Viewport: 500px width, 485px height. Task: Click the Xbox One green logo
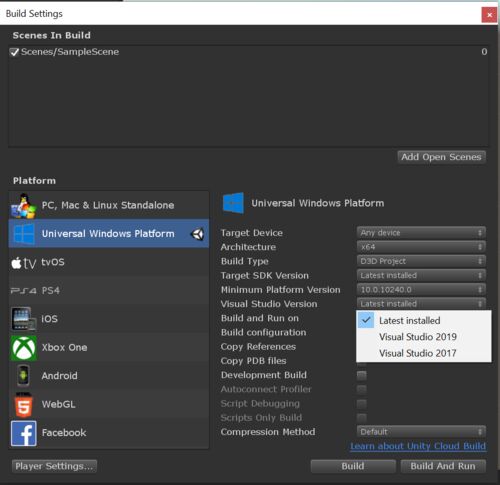pos(23,348)
